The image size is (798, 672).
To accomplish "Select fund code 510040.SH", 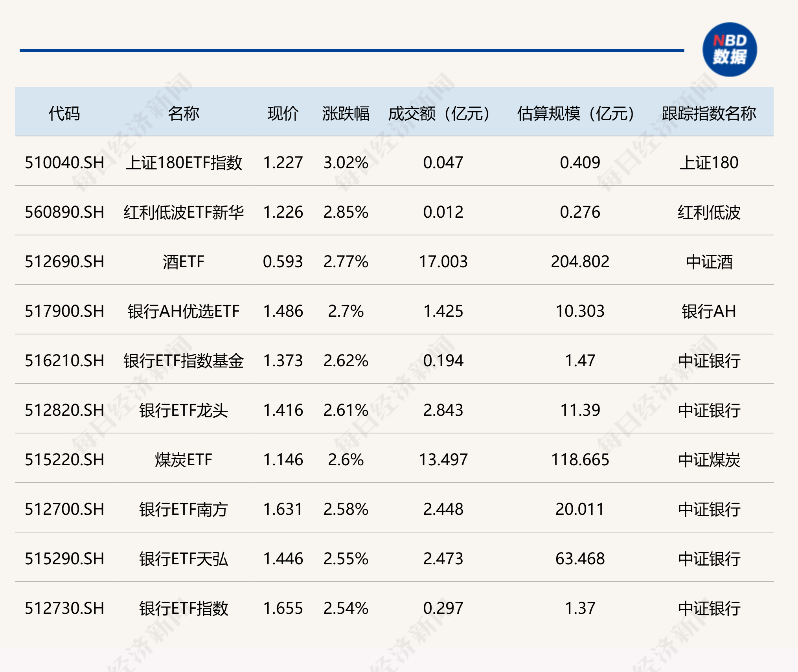I will [64, 163].
